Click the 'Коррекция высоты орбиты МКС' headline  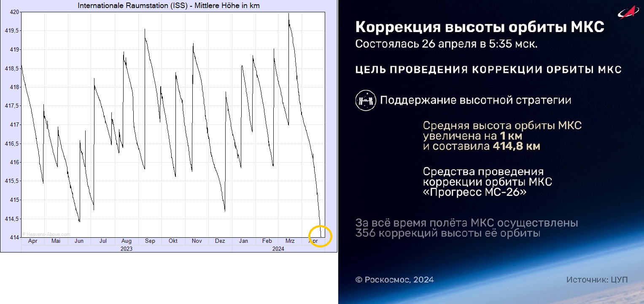tap(480, 27)
